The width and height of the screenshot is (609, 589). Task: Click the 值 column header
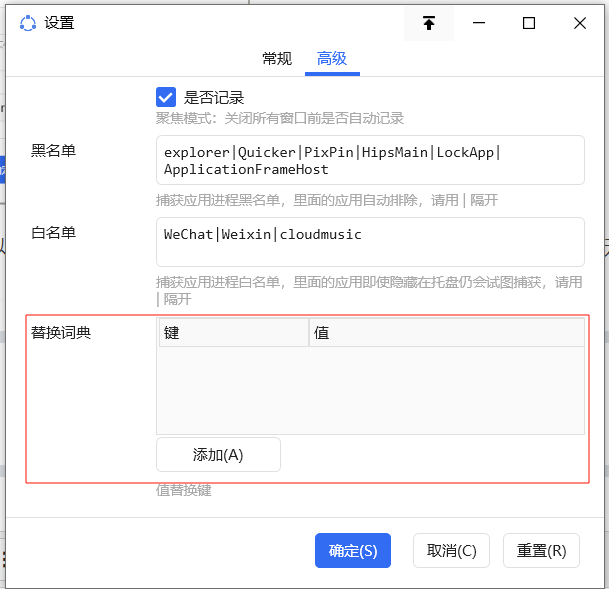click(447, 333)
